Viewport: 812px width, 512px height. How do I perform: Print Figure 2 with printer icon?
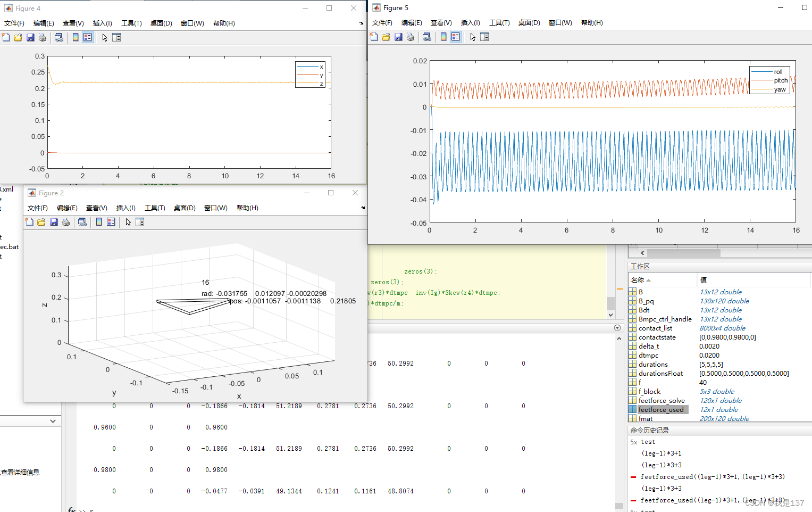66,222
